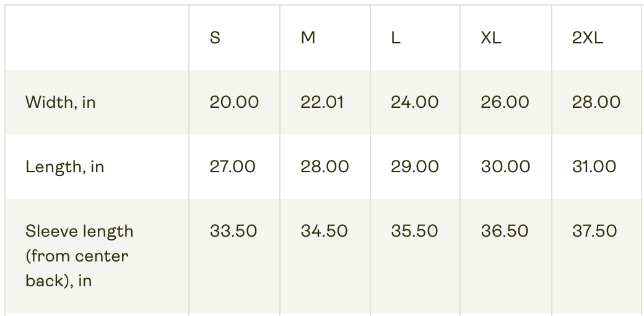Select 'Sleeve length (from center back)' row label

pyautogui.click(x=79, y=256)
